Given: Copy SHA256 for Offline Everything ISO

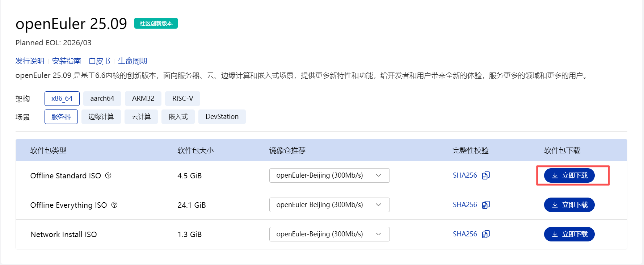Looking at the screenshot, I should (486, 205).
